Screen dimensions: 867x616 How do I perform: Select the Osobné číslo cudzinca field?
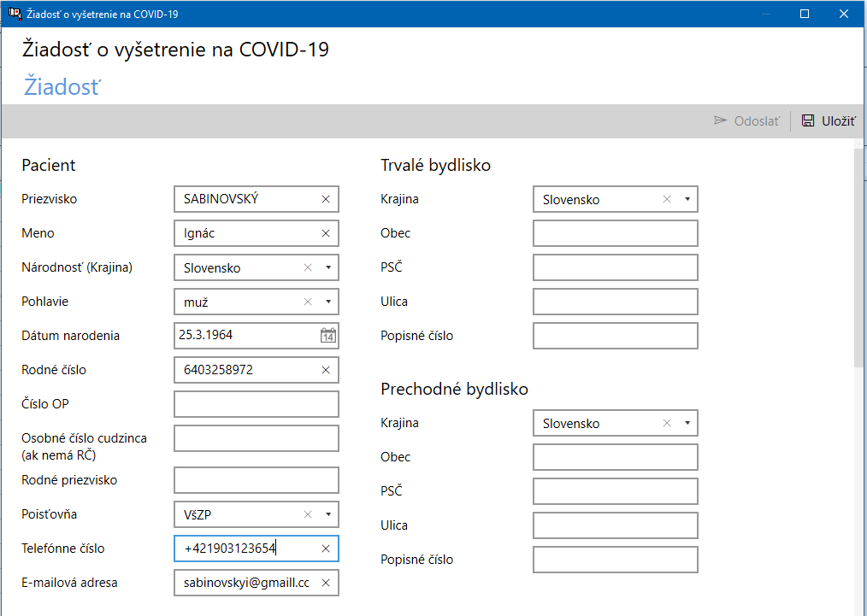pos(257,438)
